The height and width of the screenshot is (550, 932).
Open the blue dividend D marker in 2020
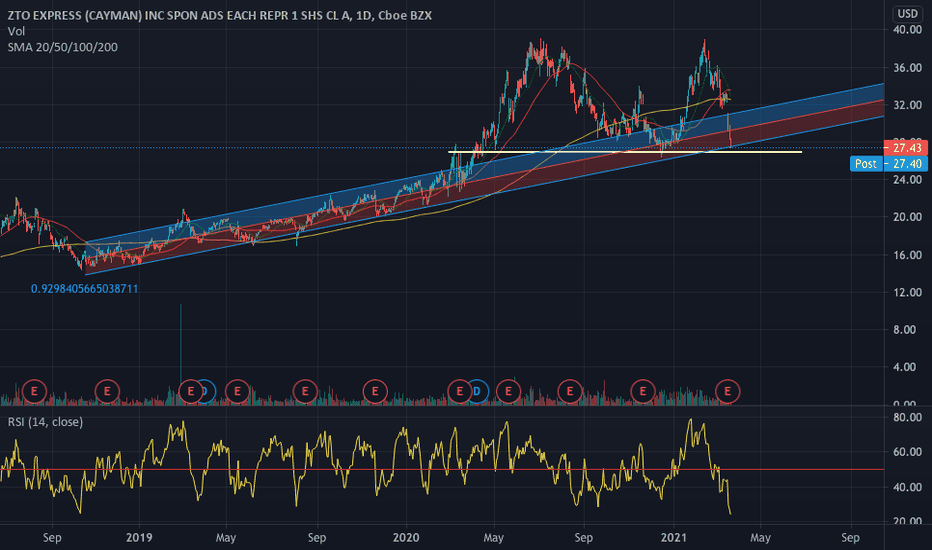pyautogui.click(x=478, y=391)
